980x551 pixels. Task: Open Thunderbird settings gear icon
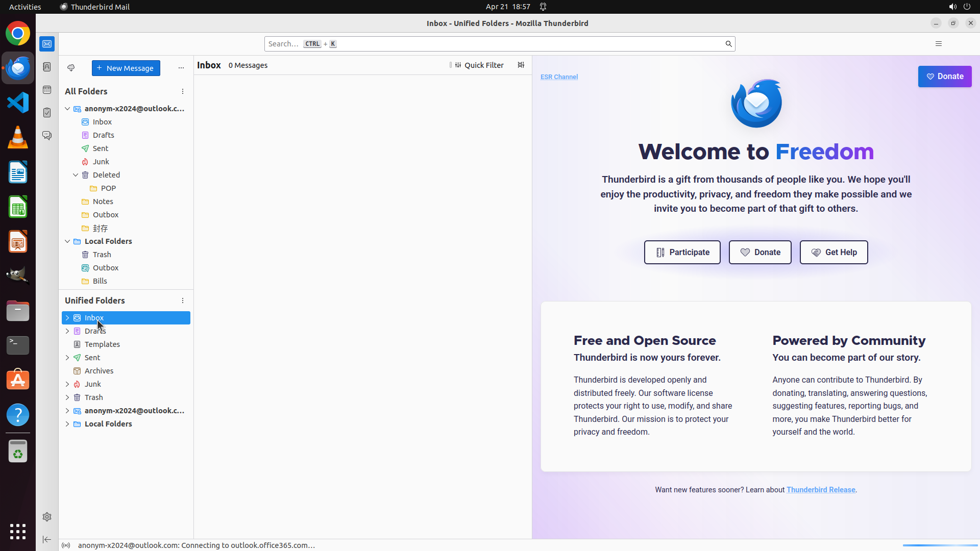click(47, 517)
